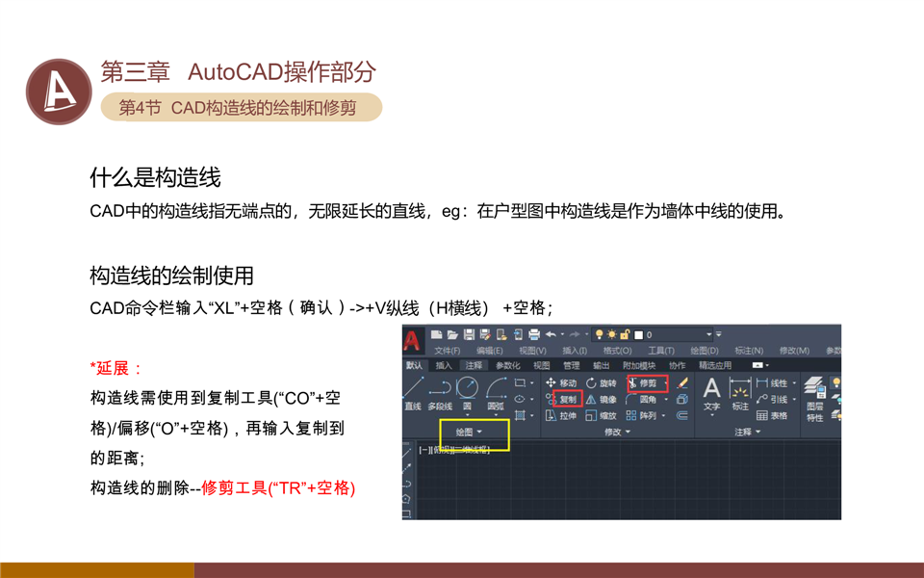Expand the 绘图 panel dropdown
This screenshot has width=924, height=578.
pos(470,432)
